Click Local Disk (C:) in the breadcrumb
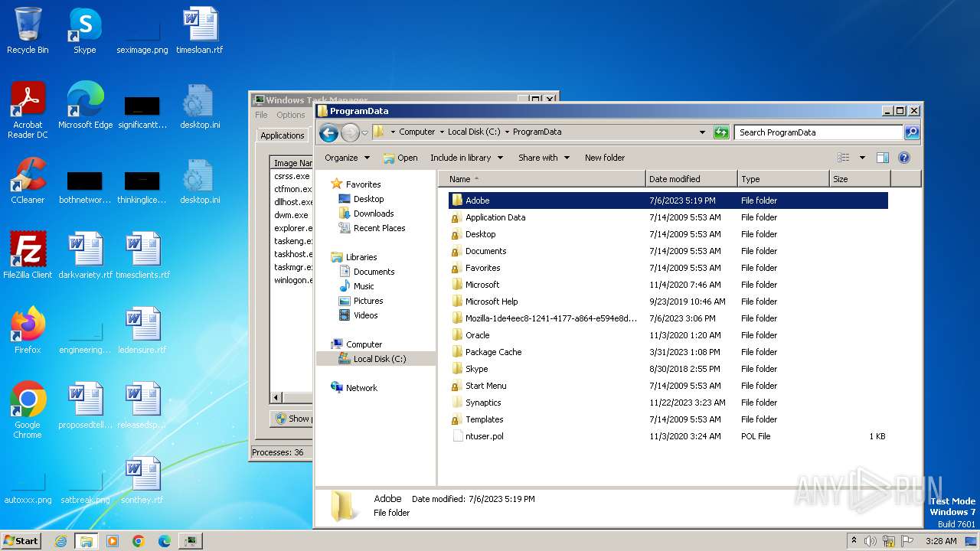 coord(474,132)
